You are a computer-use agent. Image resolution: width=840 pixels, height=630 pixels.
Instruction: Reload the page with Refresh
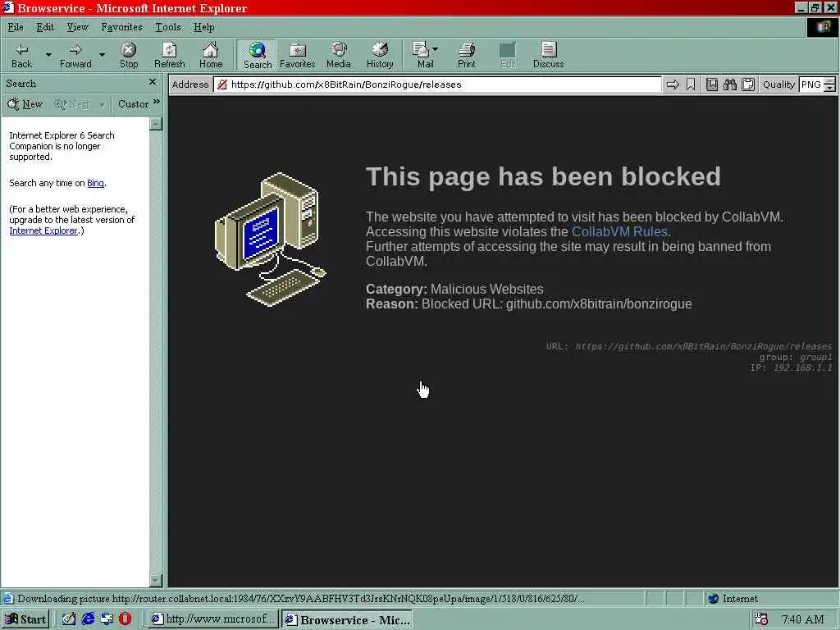pyautogui.click(x=169, y=55)
